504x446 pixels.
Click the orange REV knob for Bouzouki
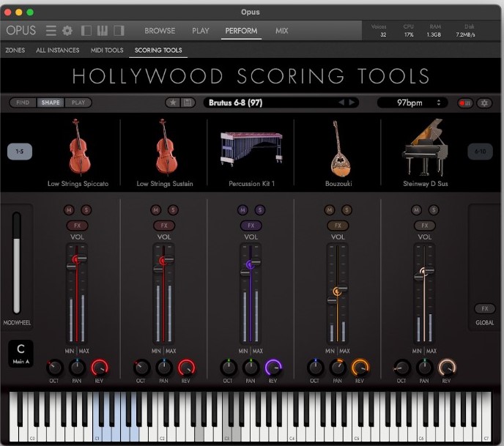pos(360,368)
